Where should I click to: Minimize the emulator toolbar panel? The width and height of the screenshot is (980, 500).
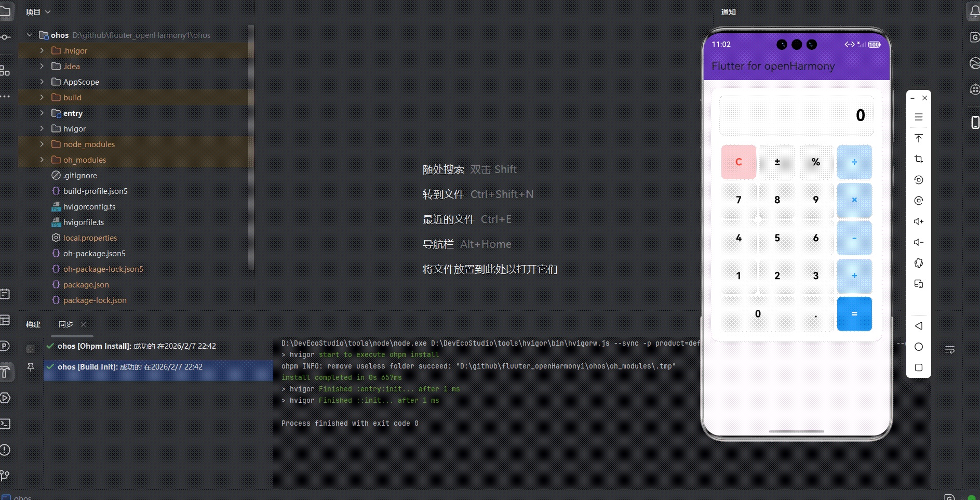tap(912, 98)
